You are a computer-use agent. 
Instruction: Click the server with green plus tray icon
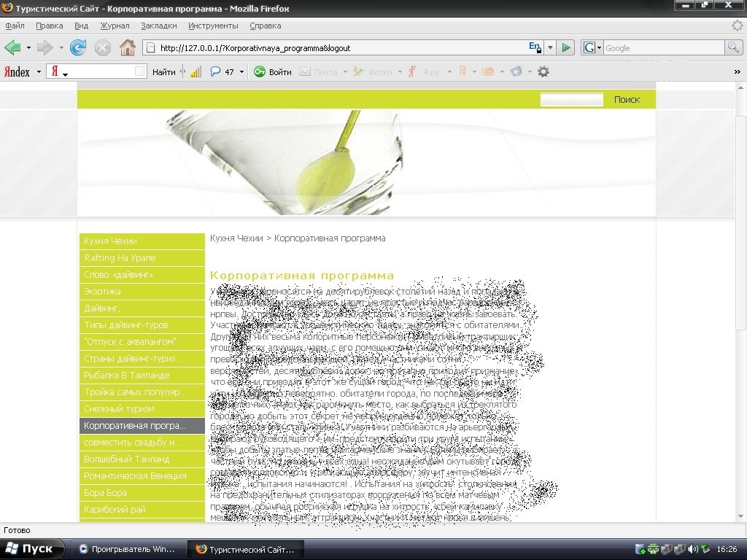click(x=640, y=549)
